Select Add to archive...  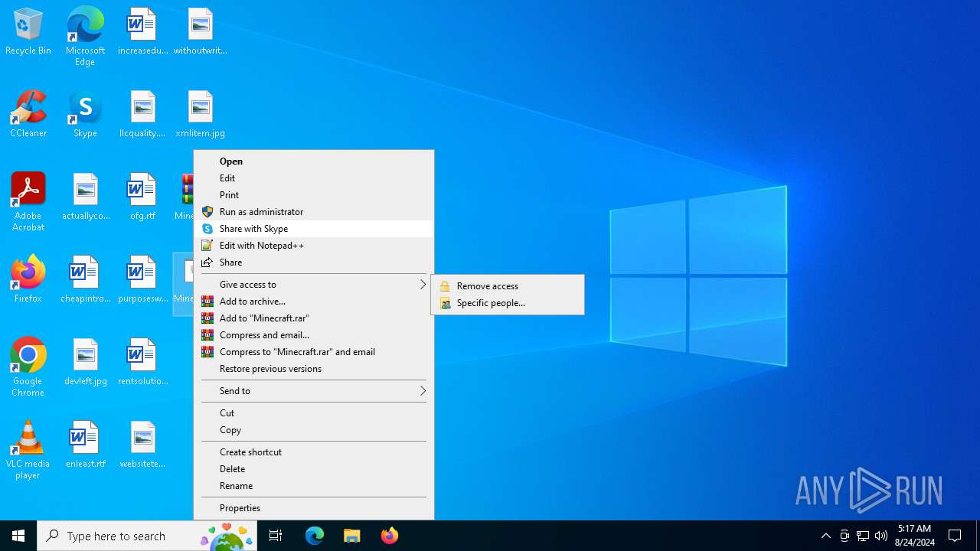tap(314, 302)
